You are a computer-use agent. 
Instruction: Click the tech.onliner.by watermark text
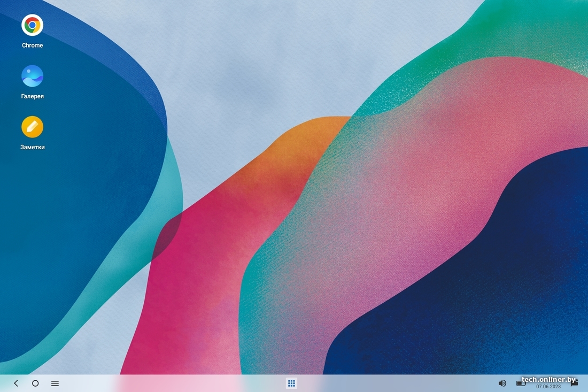click(549, 380)
